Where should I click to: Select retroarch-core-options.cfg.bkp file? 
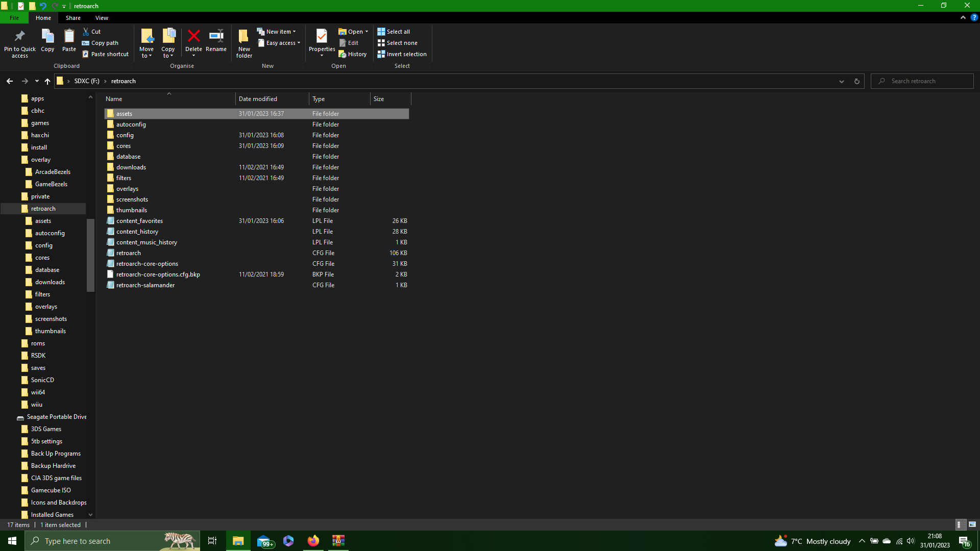[257, 274]
